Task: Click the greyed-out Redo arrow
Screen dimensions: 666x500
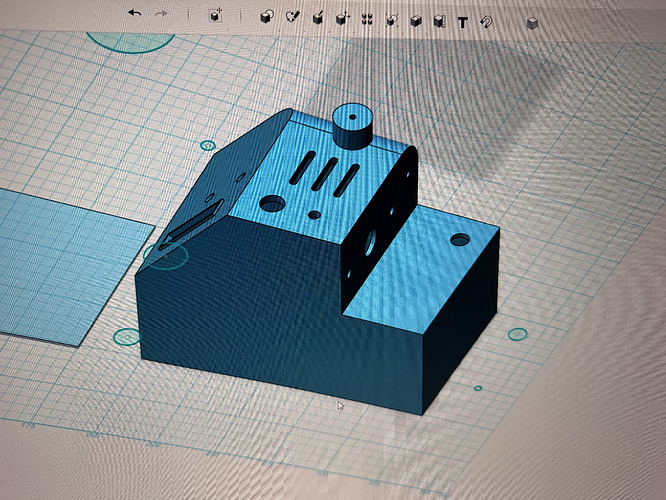Action: tap(161, 14)
